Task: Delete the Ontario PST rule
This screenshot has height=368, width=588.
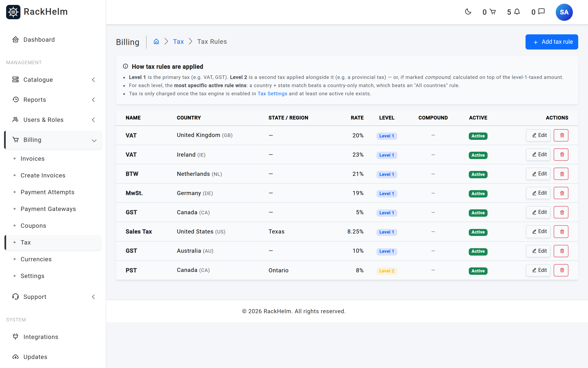Action: (561, 270)
